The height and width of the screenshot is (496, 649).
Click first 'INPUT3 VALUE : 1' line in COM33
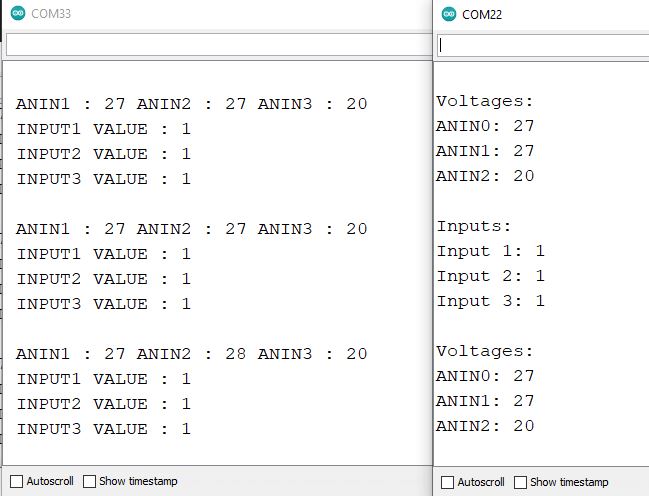click(x=103, y=179)
